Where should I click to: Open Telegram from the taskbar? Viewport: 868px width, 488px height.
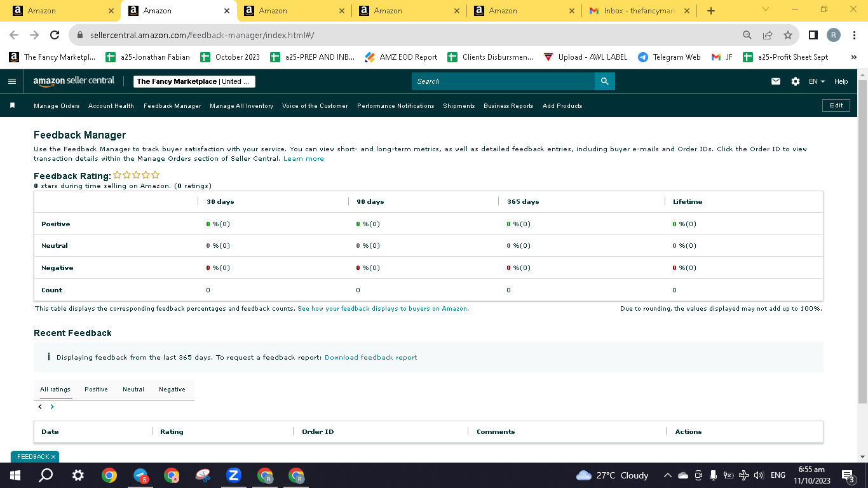[140, 475]
